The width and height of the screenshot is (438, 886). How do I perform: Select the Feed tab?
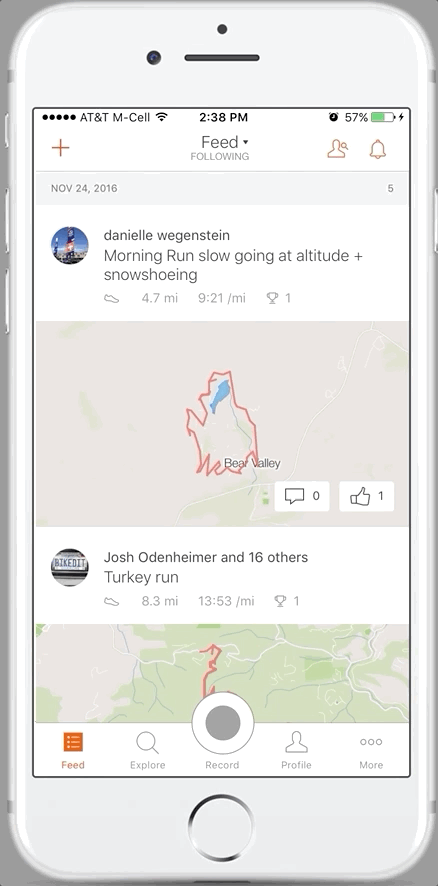pos(73,749)
